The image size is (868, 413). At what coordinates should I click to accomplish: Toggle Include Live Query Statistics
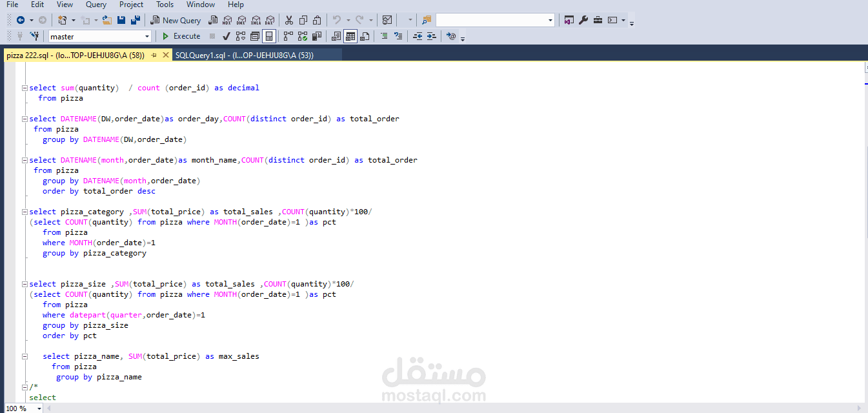coord(303,36)
